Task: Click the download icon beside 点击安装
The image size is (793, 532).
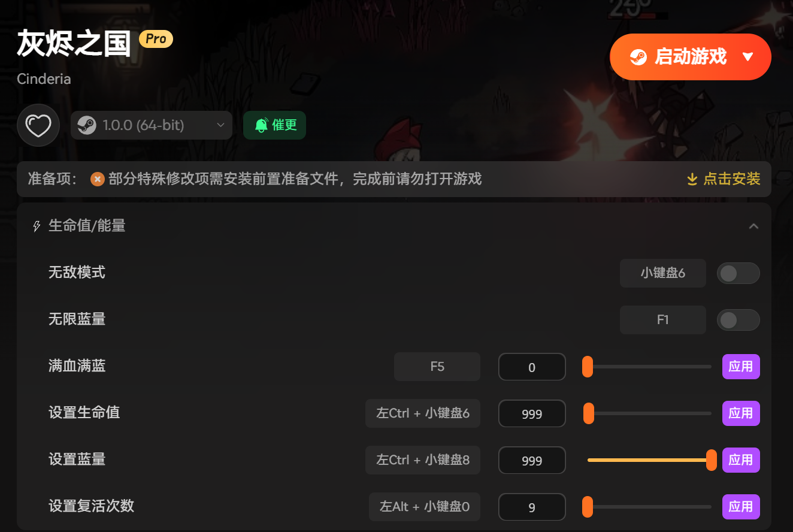Action: click(692, 179)
